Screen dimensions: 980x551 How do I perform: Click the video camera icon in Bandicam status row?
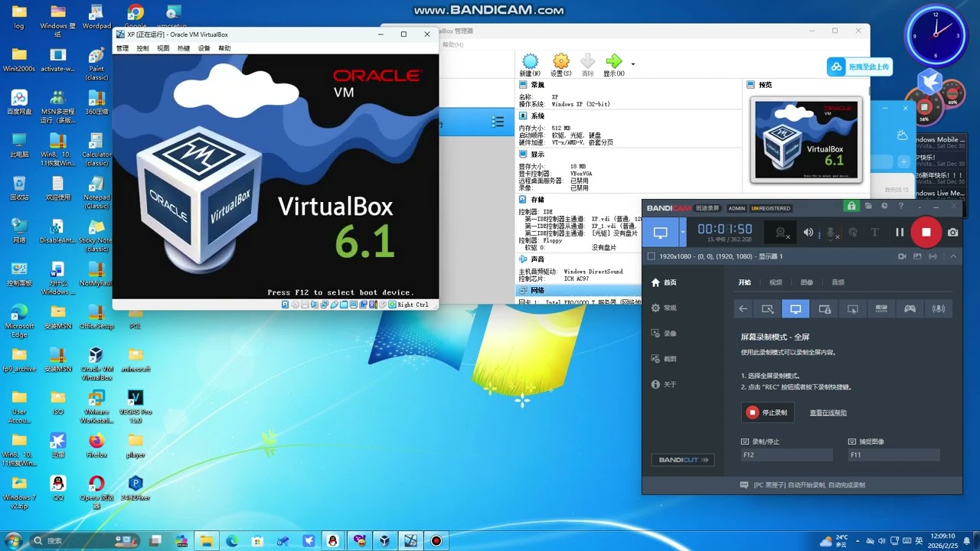[902, 256]
